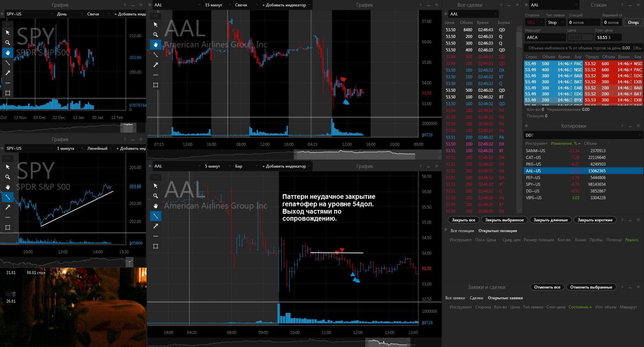Expand the ARCA route dropdown
The width and height of the screenshot is (644, 347).
click(545, 38)
